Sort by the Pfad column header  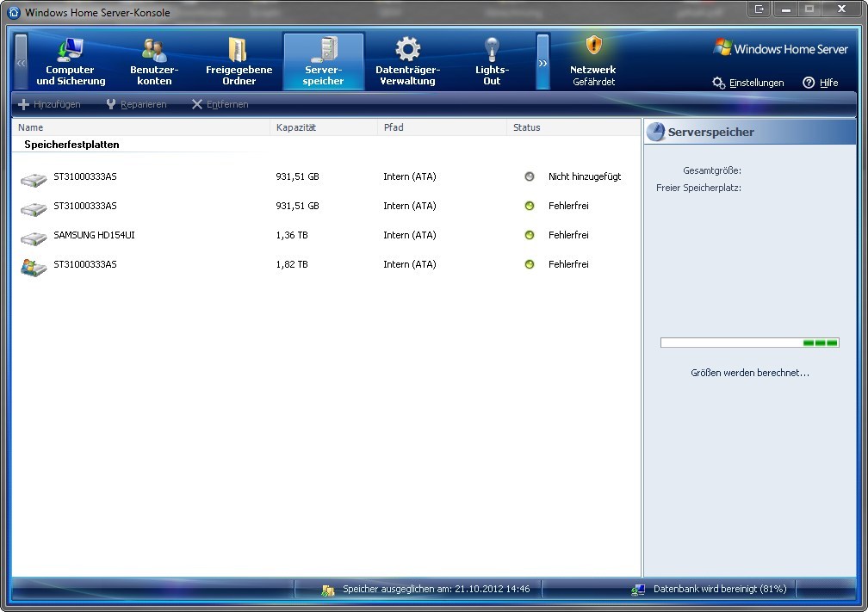pos(442,127)
